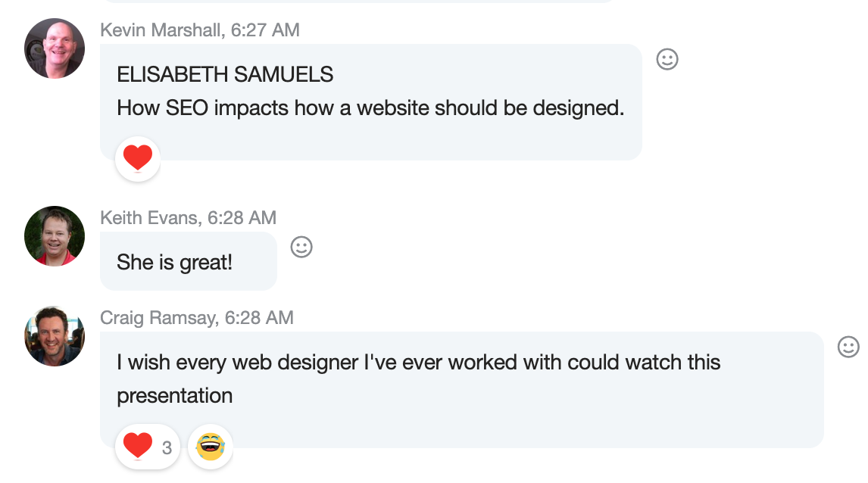The width and height of the screenshot is (868, 483).
Task: Toggle the heart reaction on Craig Ramsay's message
Action: click(x=139, y=447)
